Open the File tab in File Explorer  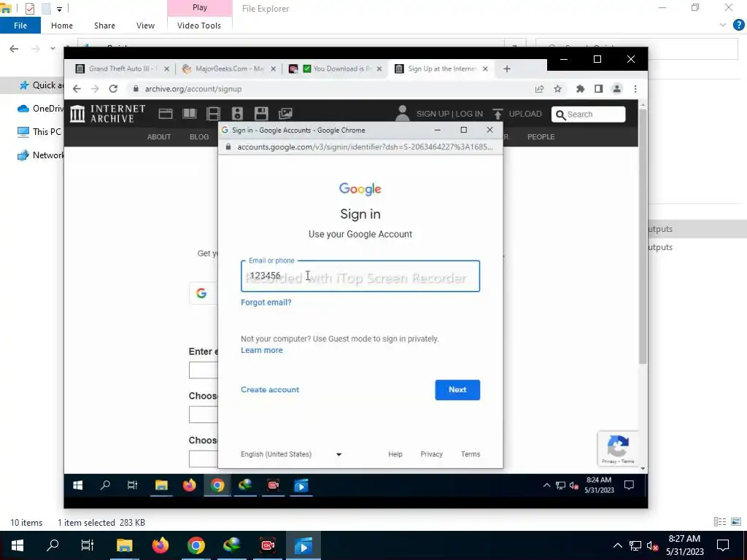(x=20, y=26)
